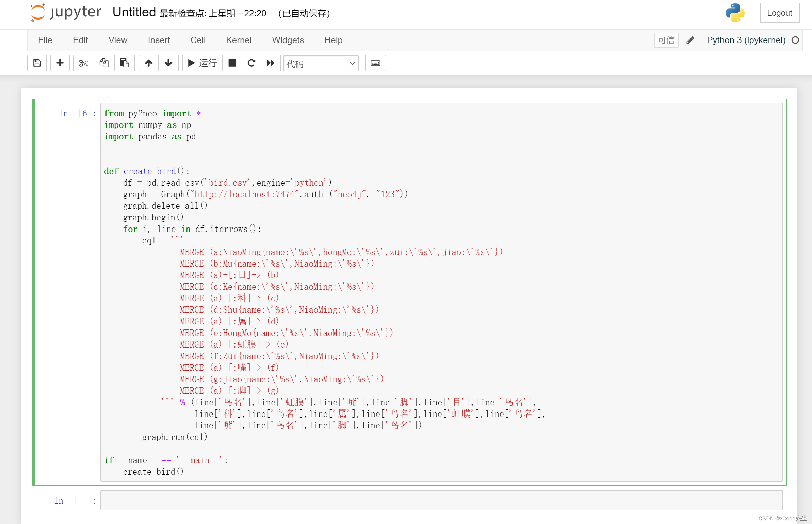Click the Restart kernel icon

251,63
